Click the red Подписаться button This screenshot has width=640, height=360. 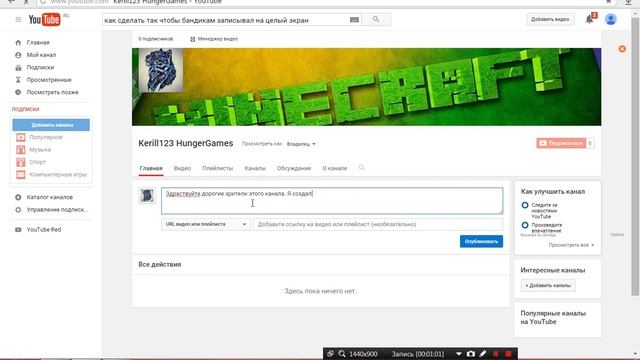[561, 143]
